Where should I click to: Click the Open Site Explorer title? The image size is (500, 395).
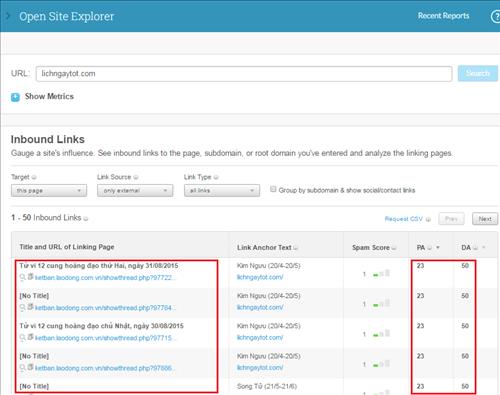(66, 16)
